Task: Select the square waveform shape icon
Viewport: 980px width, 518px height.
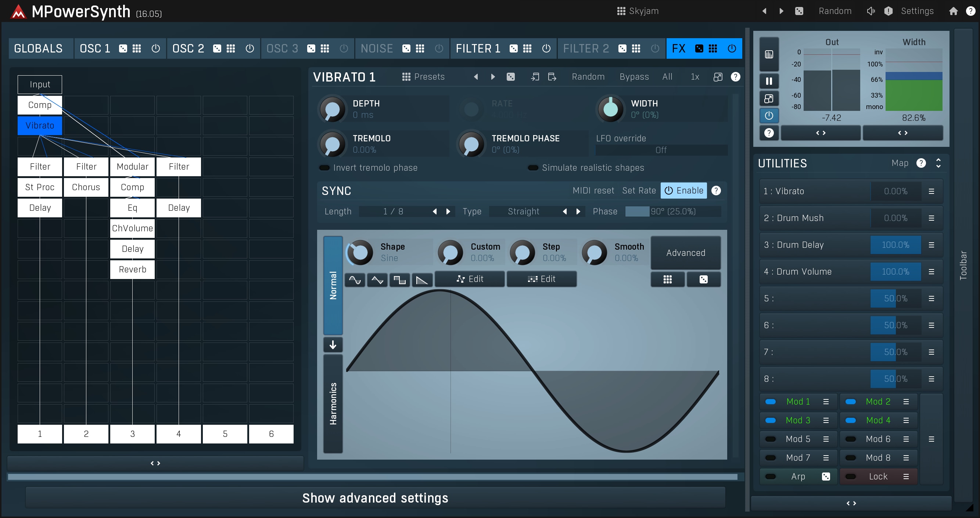Action: pyautogui.click(x=399, y=280)
